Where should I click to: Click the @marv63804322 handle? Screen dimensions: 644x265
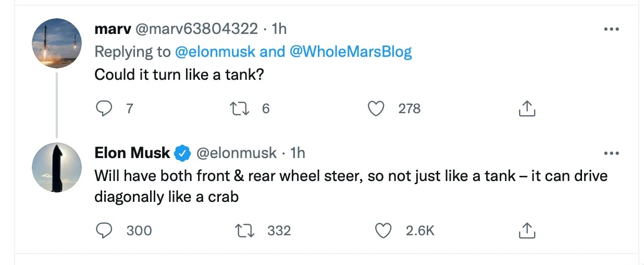(196, 28)
